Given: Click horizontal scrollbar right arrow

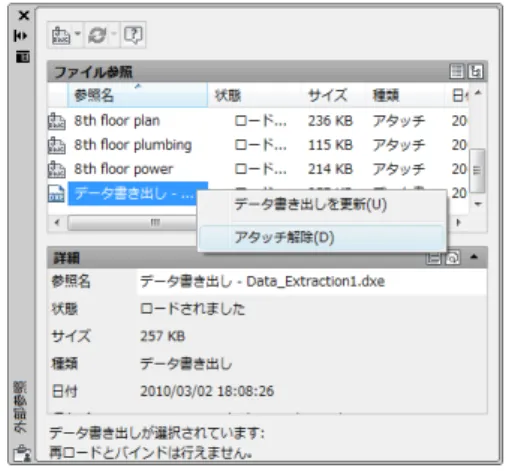Looking at the screenshot, I should 459,222.
